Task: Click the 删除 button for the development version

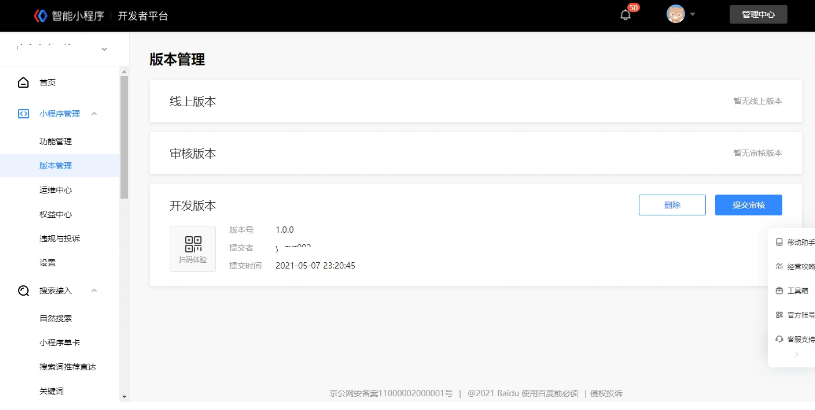Action: (x=672, y=205)
